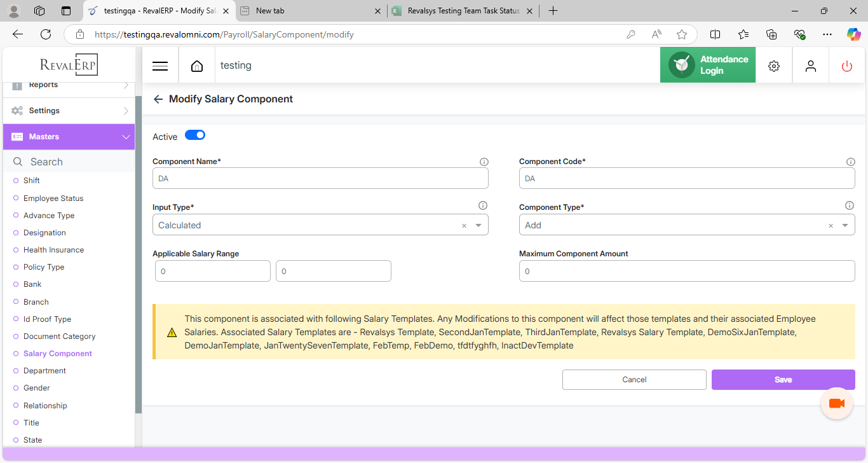Toggle the Active switch off
This screenshot has height=463, width=868.
[x=195, y=135]
